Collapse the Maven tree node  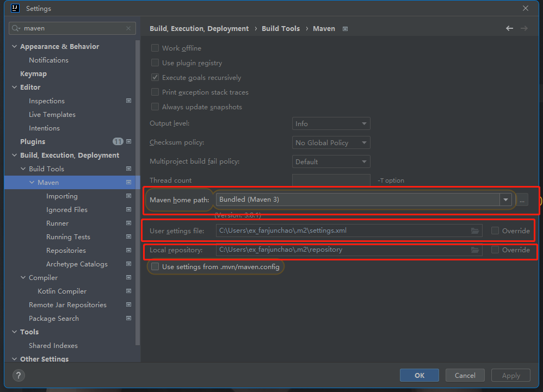tap(32, 182)
